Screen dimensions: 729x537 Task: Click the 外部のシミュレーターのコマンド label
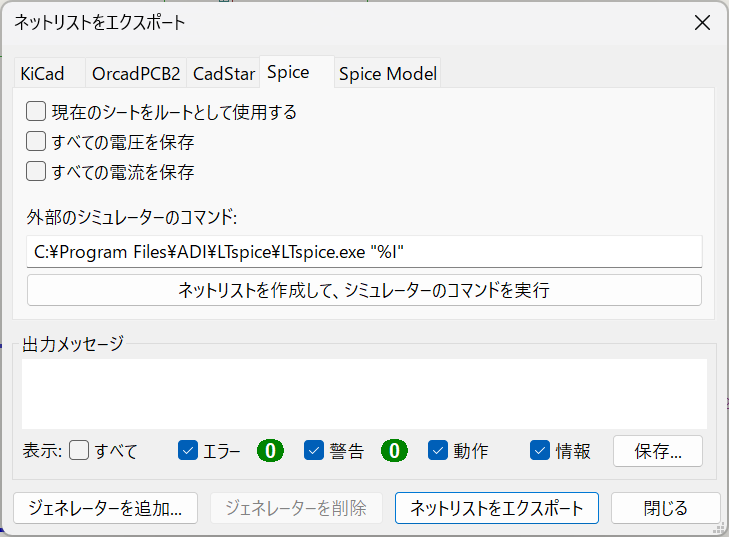(132, 217)
